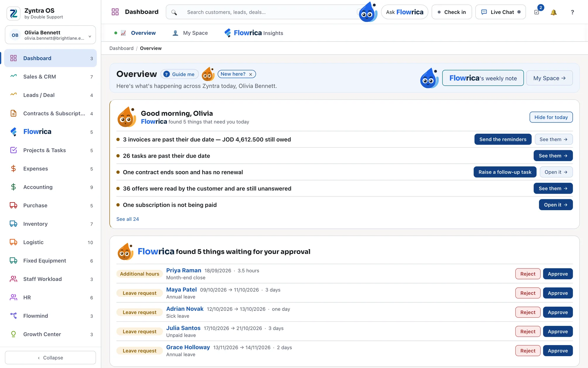Open the HR module

pos(51,297)
